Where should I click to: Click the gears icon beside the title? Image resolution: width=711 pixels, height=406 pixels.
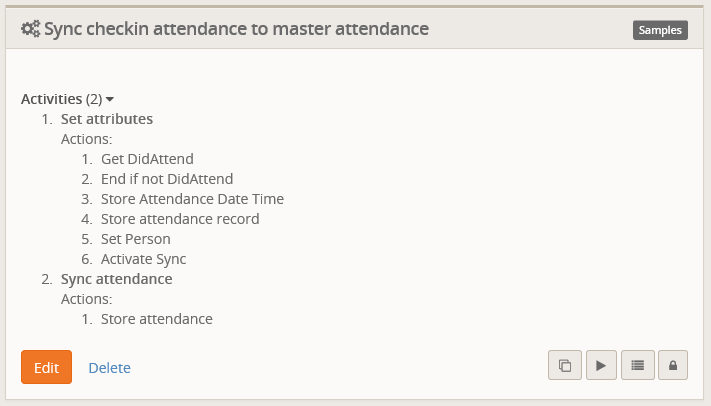click(30, 29)
